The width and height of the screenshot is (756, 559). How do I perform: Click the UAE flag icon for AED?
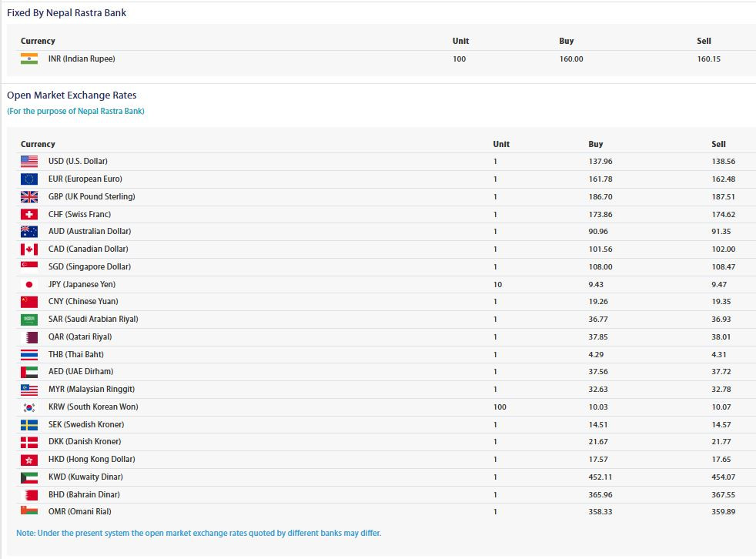point(29,372)
